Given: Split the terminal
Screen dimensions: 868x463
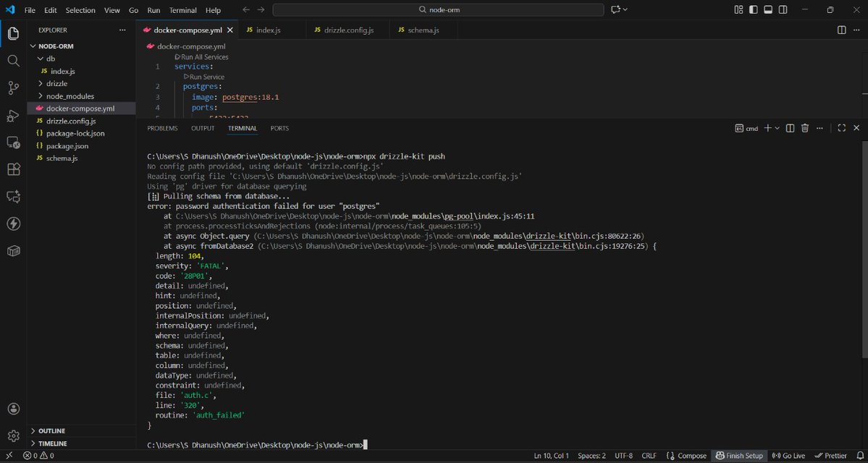Looking at the screenshot, I should 790,128.
